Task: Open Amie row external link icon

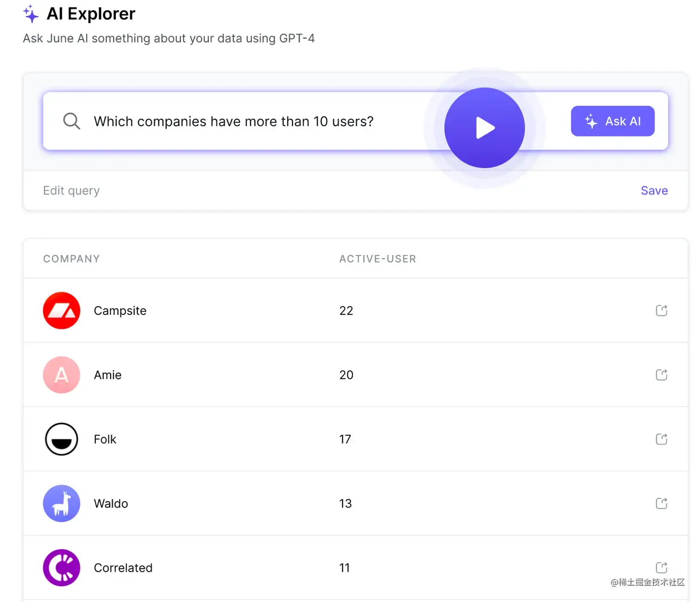Action: (662, 375)
